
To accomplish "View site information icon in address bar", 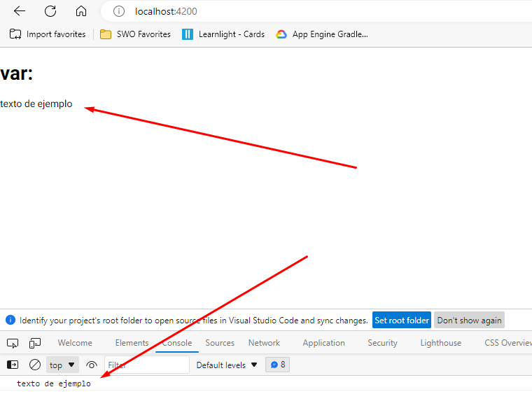I will tap(119, 11).
